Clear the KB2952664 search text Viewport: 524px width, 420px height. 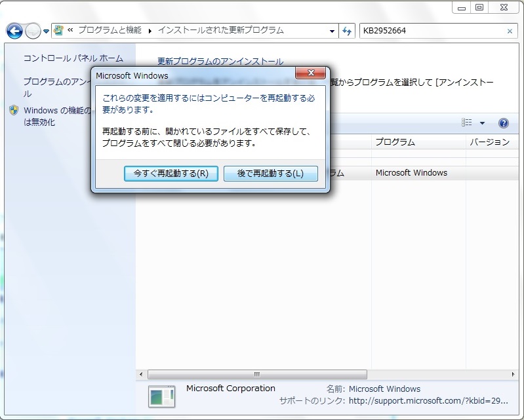(510, 31)
